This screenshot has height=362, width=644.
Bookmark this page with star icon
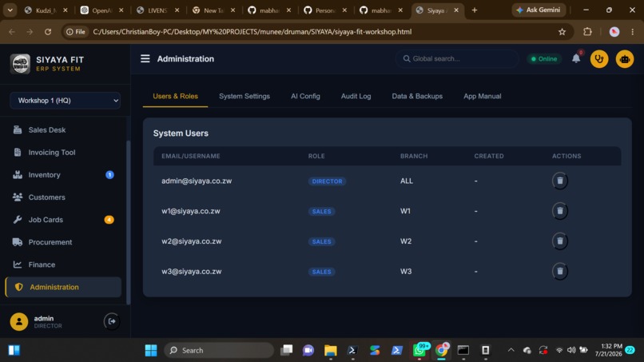[562, 32]
